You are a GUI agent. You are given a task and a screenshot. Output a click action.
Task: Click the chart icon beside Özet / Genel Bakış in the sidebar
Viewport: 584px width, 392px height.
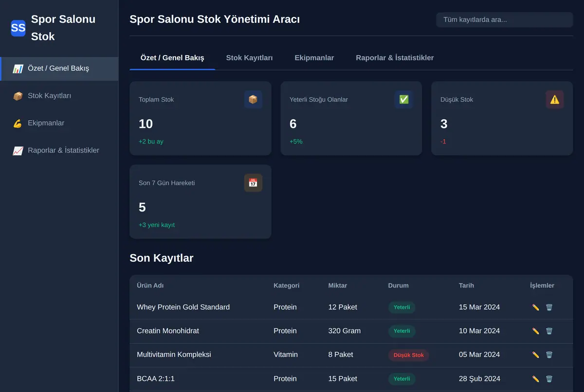18,69
